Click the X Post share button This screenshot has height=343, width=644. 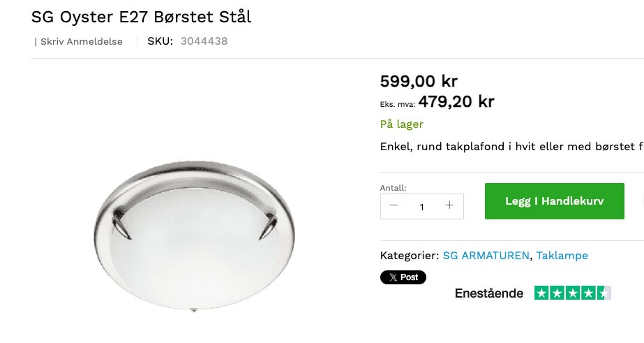[x=403, y=277]
